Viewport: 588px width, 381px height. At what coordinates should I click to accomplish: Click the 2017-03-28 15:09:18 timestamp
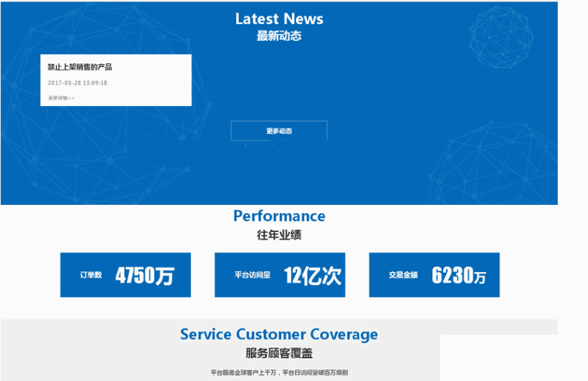(x=77, y=83)
